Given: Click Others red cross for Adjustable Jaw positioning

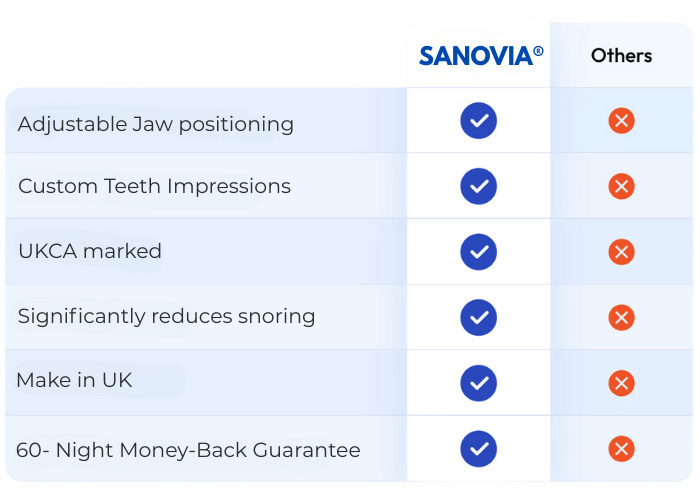Looking at the screenshot, I should 621,121.
